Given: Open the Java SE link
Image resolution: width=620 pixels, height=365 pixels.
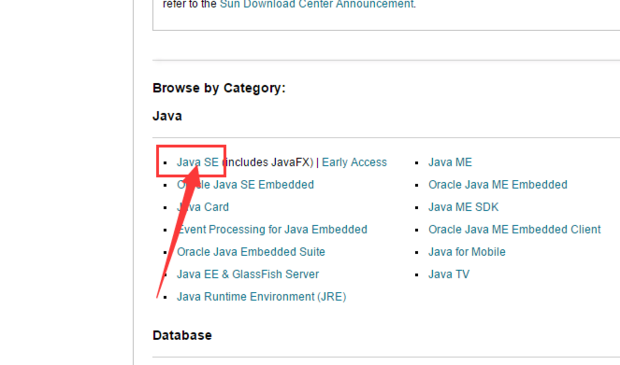Looking at the screenshot, I should click(x=197, y=162).
